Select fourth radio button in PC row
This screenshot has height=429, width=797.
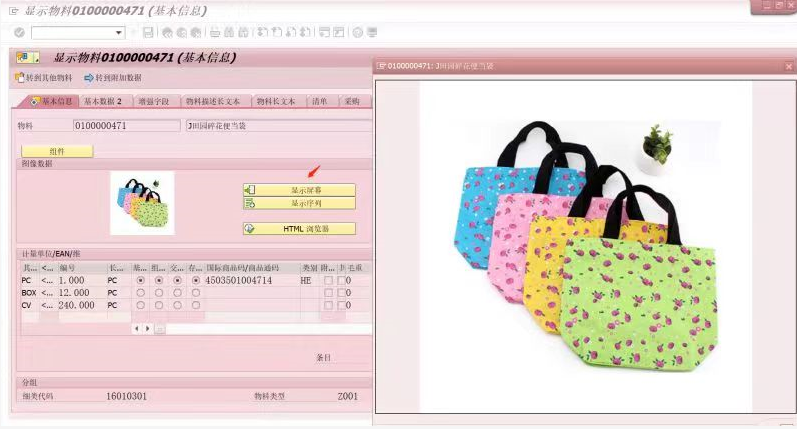196,281
